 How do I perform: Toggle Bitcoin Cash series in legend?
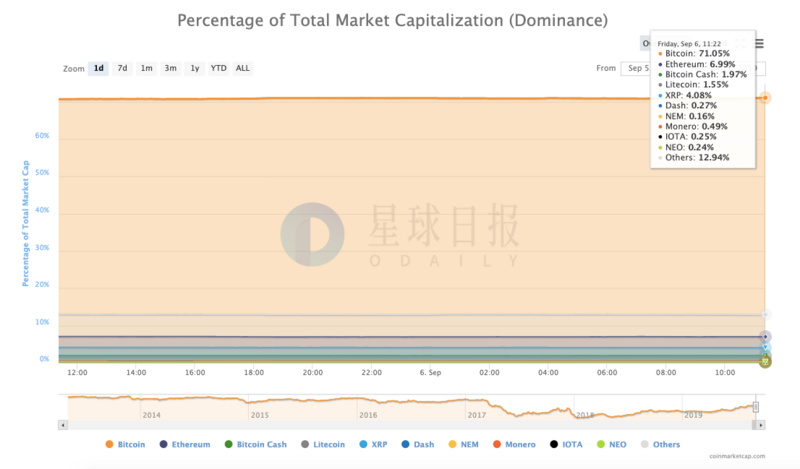[256, 445]
